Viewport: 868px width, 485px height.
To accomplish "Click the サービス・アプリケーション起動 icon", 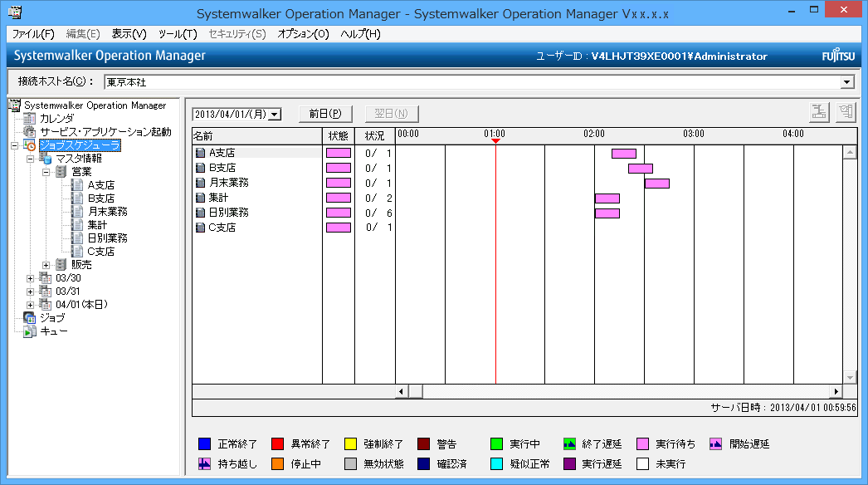I will (x=29, y=131).
